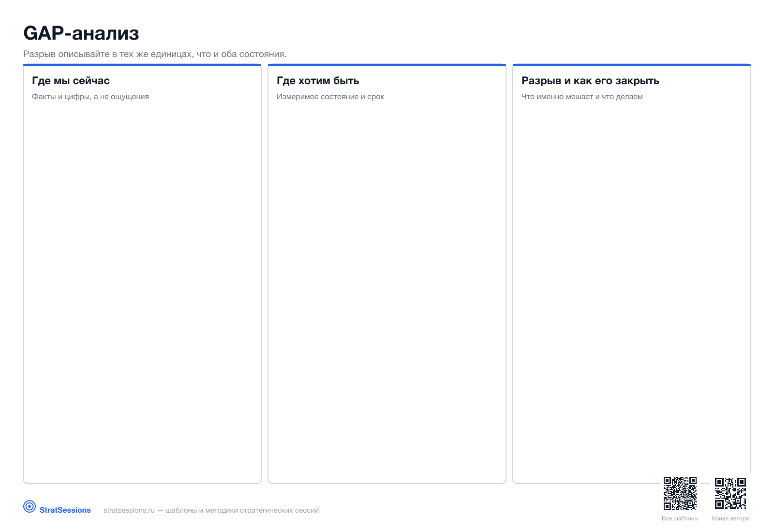Click the StratSessions brand name
774x532 pixels.
[65, 510]
